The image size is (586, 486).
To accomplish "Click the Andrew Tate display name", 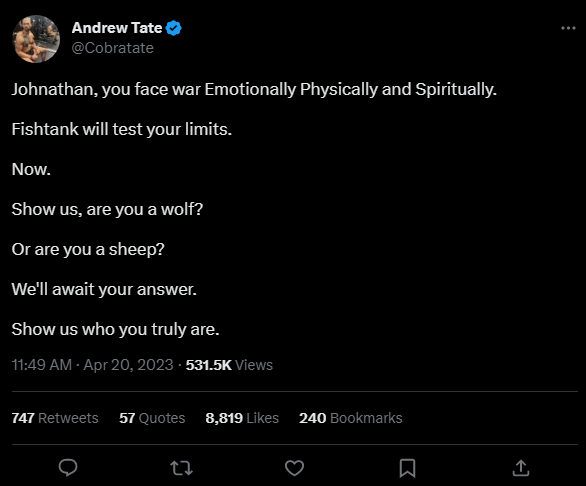I will [117, 28].
